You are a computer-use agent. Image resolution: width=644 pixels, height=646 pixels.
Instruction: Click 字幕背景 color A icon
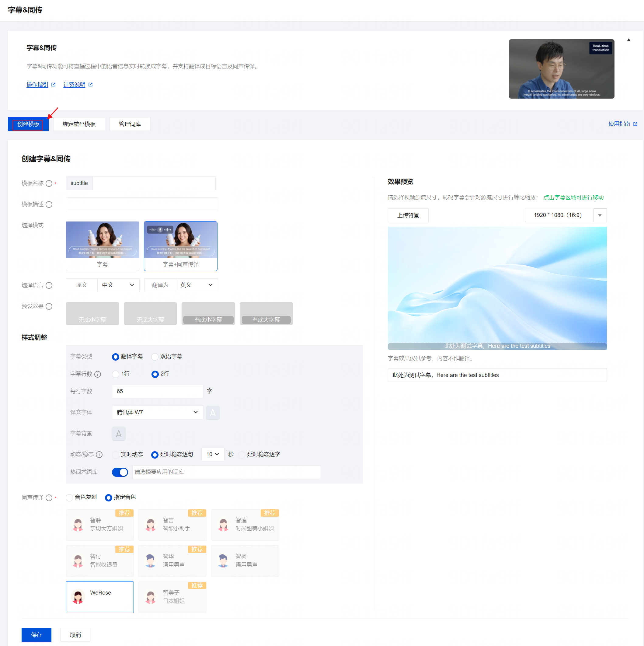[x=119, y=434]
